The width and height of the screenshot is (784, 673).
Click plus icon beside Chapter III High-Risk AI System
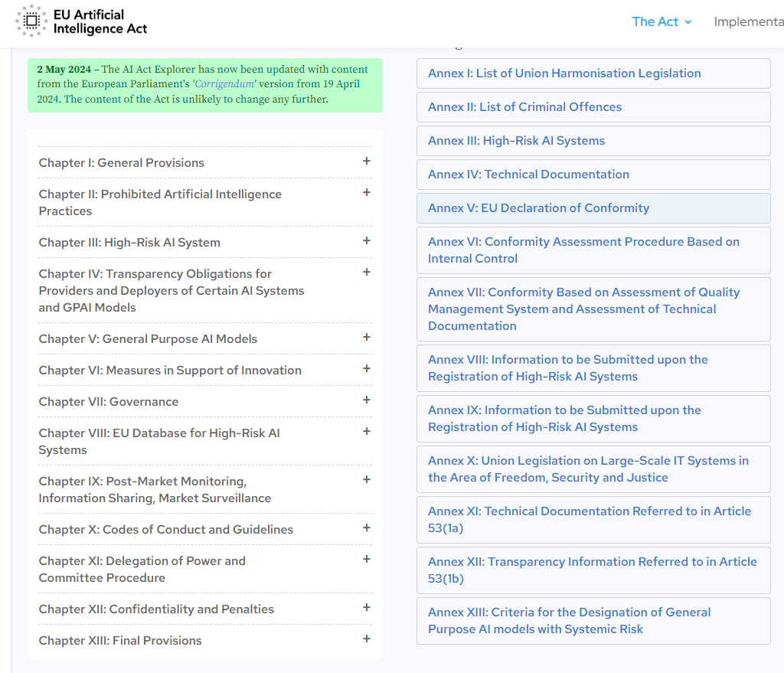367,240
